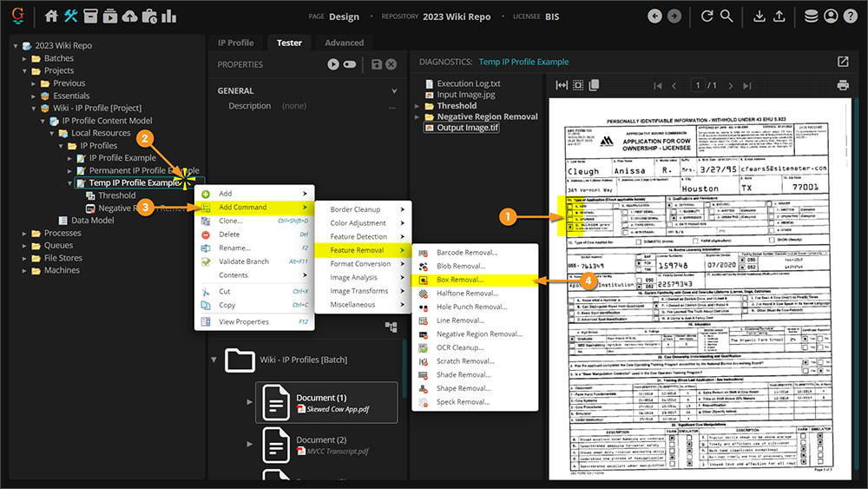Select Clone... in context menu

point(254,221)
